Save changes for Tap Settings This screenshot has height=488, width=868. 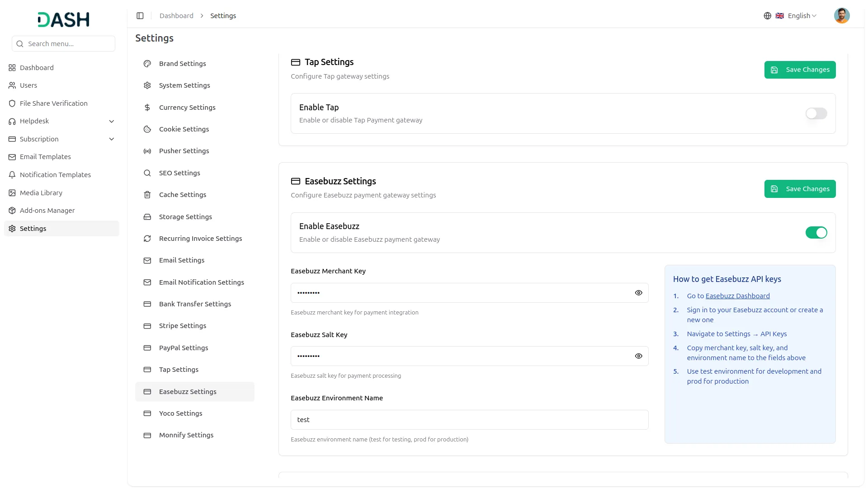click(800, 70)
